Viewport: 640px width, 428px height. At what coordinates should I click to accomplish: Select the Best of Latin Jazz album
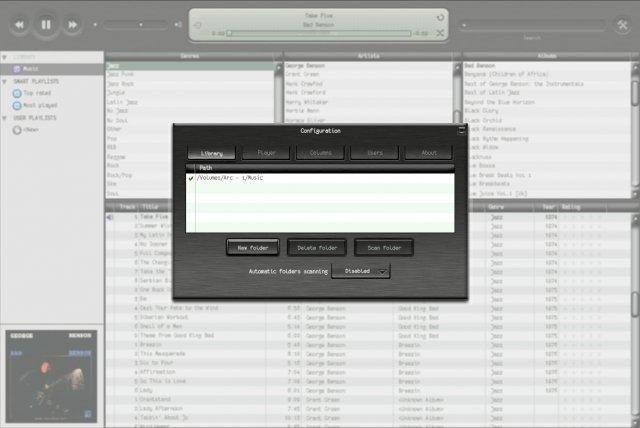[547, 93]
